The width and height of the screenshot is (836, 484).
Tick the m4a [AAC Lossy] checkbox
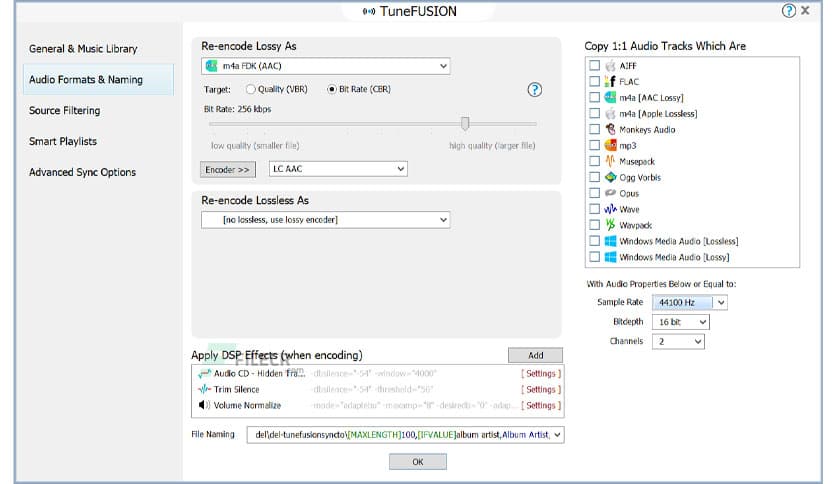coord(594,98)
